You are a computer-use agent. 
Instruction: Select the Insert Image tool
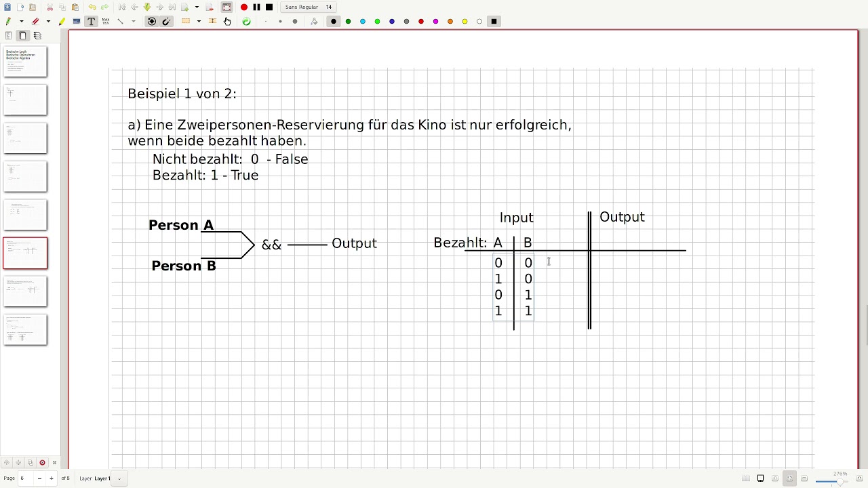coord(77,22)
